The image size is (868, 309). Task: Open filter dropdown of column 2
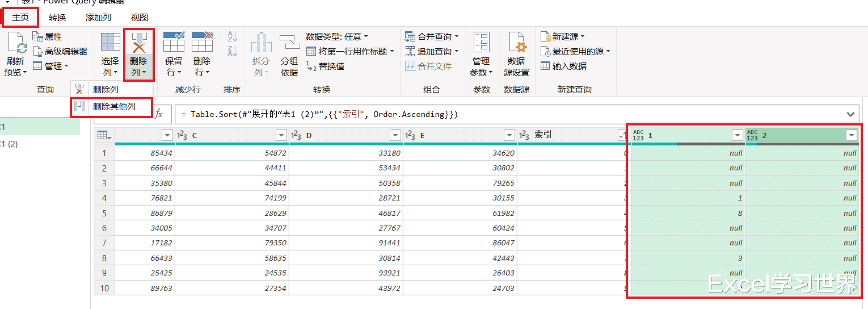click(851, 135)
